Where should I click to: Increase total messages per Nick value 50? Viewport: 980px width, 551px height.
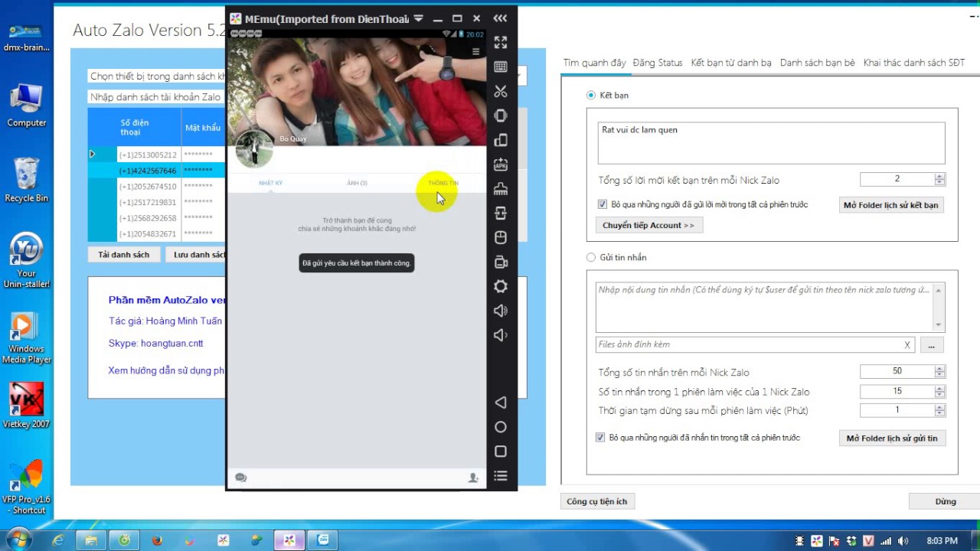(940, 369)
